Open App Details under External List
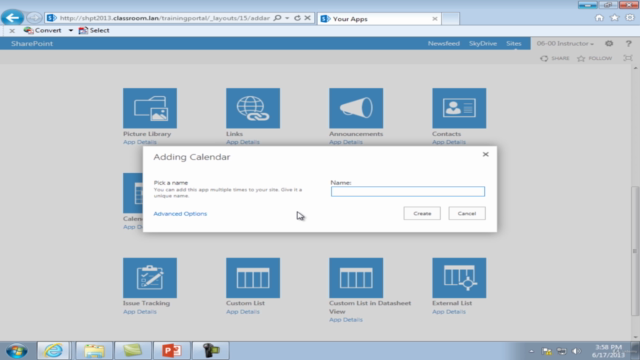The height and width of the screenshot is (360, 640). coord(449,311)
